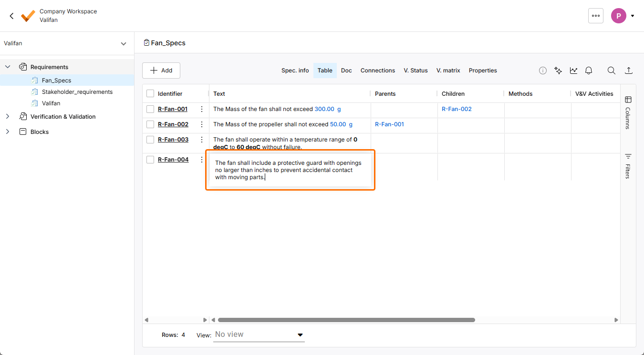
Task: Open the row menu for R-Fan-004
Action: pos(202,160)
